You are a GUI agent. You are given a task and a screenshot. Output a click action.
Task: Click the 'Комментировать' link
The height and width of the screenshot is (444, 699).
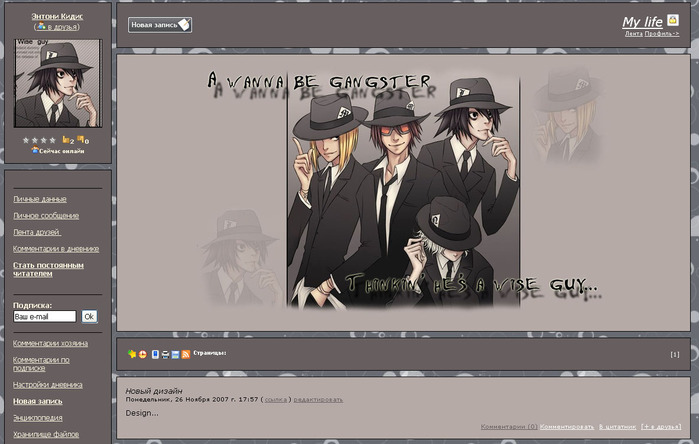567,427
